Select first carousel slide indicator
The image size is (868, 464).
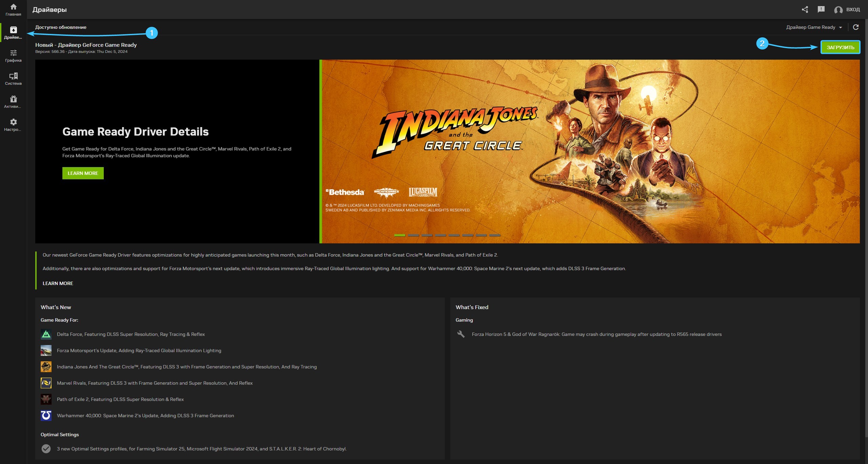click(400, 235)
